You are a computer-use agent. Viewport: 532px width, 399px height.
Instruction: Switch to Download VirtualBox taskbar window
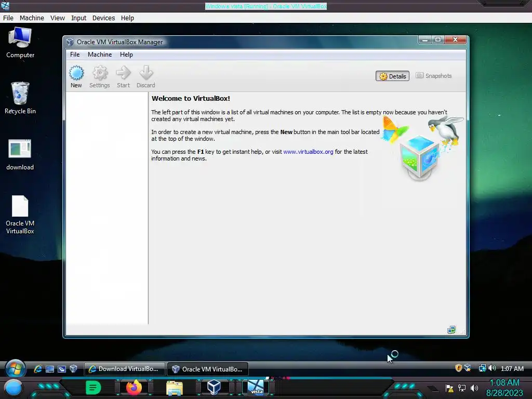pyautogui.click(x=125, y=369)
